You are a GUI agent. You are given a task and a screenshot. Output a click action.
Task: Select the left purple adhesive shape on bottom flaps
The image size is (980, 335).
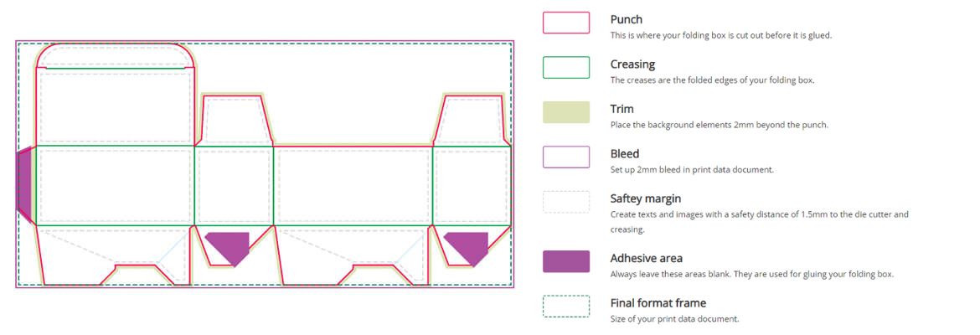click(230, 246)
